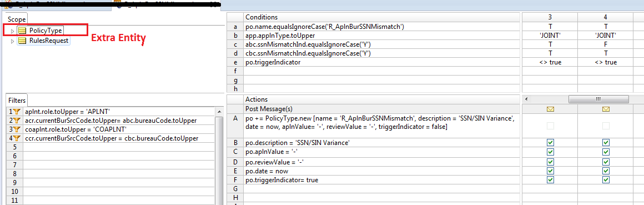Click '<> true' cell in column 4

coord(605,62)
